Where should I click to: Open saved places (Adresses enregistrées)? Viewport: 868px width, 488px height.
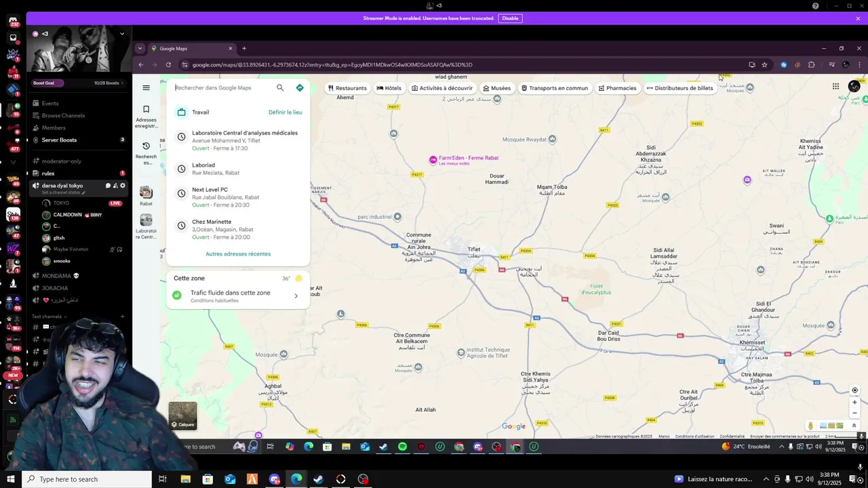coord(146,116)
